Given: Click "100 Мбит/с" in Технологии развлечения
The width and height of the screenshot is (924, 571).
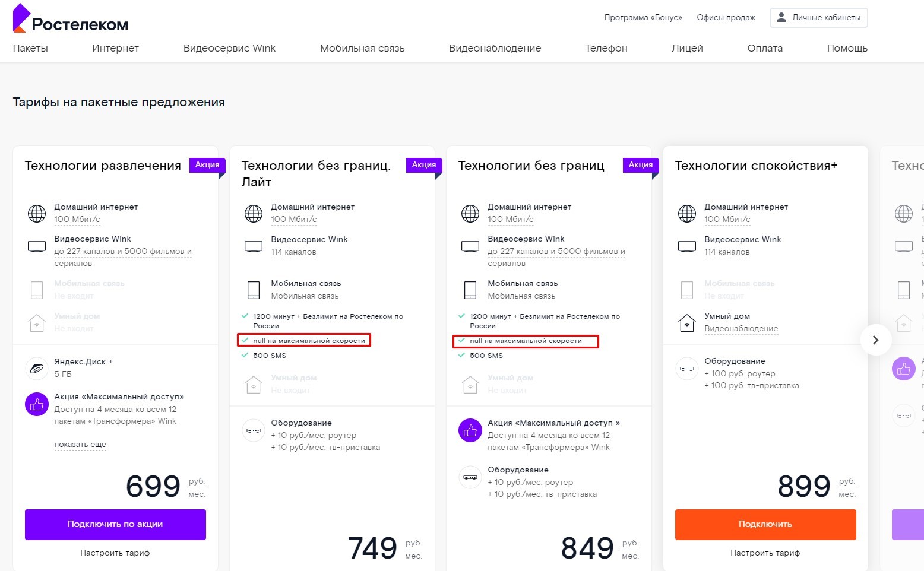Looking at the screenshot, I should (77, 219).
